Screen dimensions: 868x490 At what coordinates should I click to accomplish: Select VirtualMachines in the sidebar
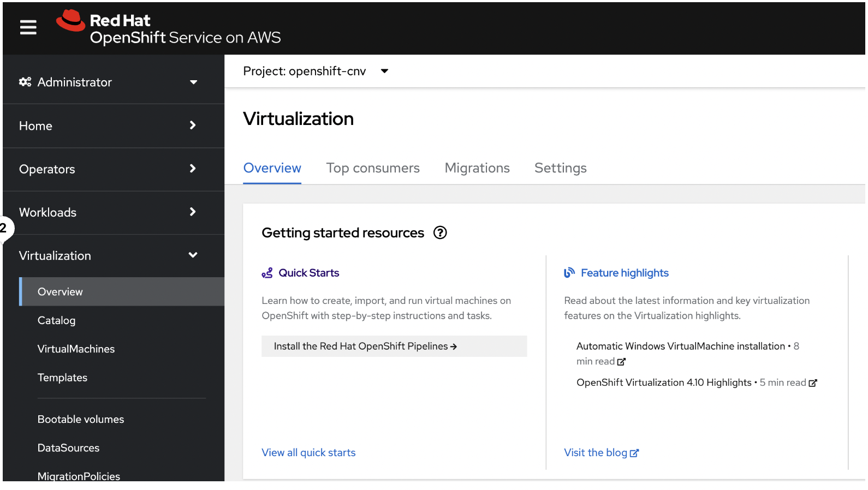tap(76, 349)
